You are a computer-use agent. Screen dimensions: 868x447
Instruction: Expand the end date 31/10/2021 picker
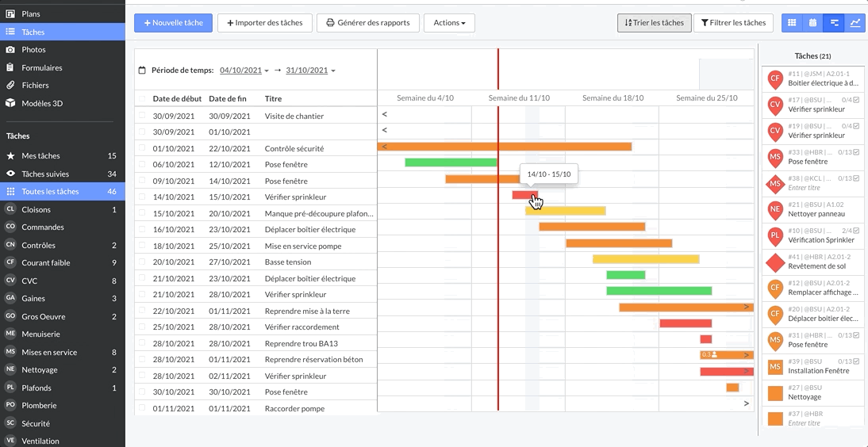tap(310, 71)
